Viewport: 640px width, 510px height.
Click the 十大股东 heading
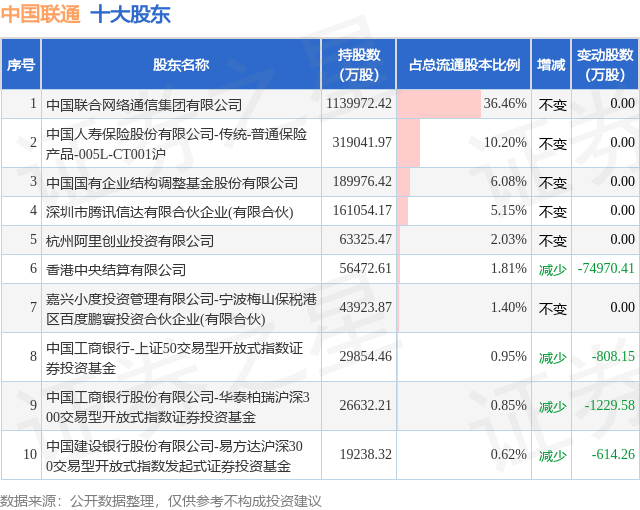pyautogui.click(x=130, y=15)
